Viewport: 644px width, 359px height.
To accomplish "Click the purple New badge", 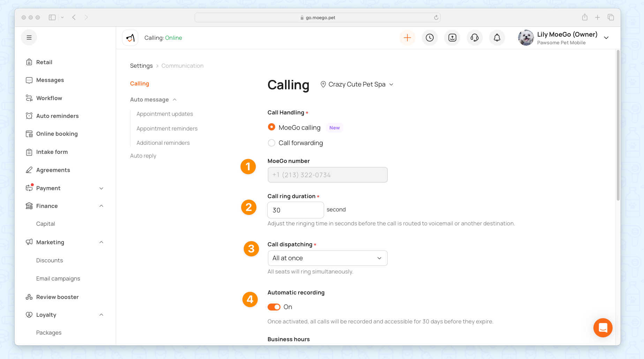I will [335, 128].
